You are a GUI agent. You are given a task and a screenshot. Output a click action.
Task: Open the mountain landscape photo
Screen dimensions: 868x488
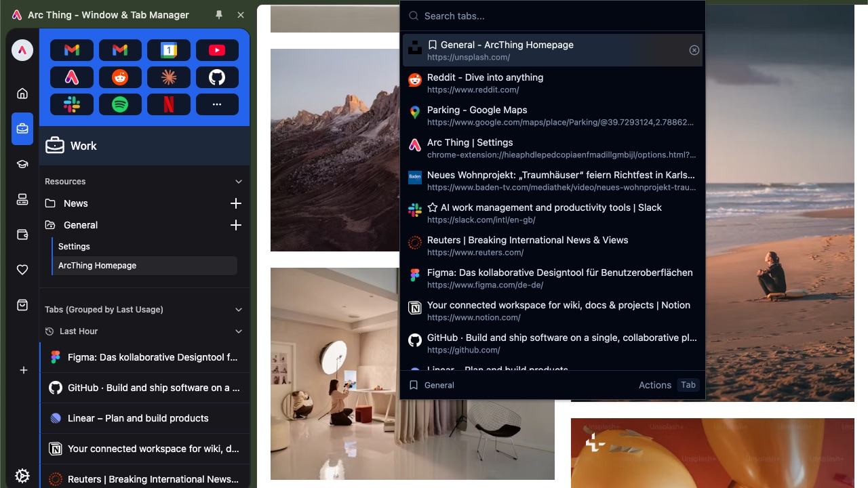coord(335,150)
